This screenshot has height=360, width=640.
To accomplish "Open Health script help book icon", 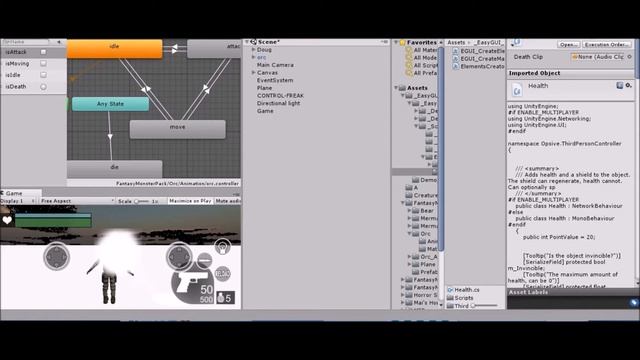I will click(x=620, y=85).
